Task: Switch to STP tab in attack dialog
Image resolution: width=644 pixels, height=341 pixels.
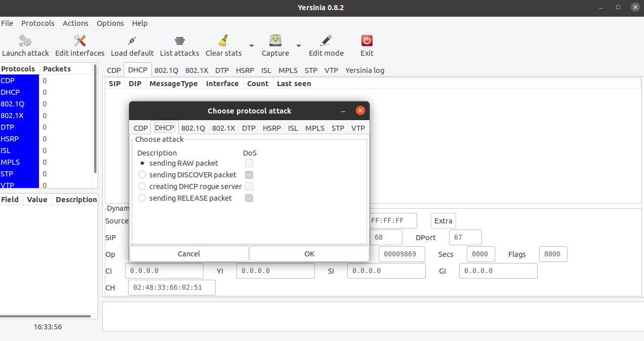Action: pyautogui.click(x=338, y=128)
